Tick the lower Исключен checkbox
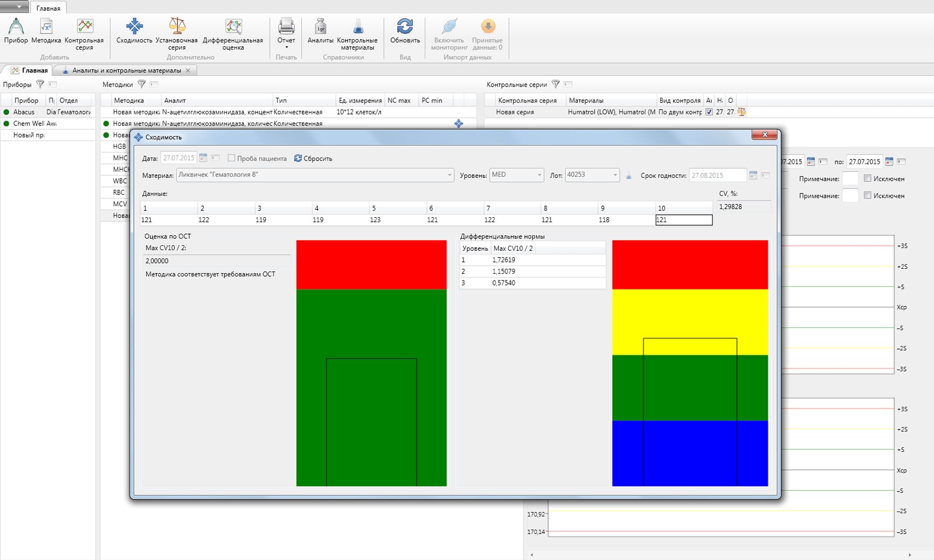 (867, 195)
